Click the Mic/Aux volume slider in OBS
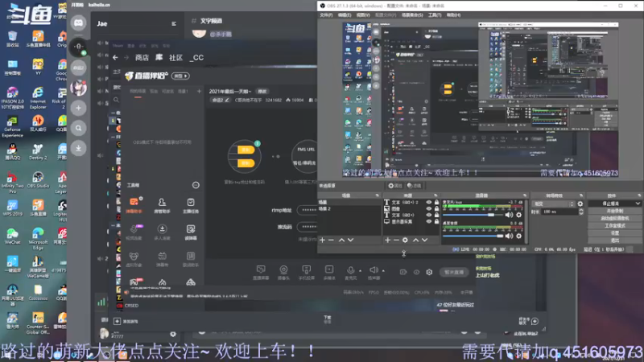The width and height of the screenshot is (644, 362). tap(473, 215)
